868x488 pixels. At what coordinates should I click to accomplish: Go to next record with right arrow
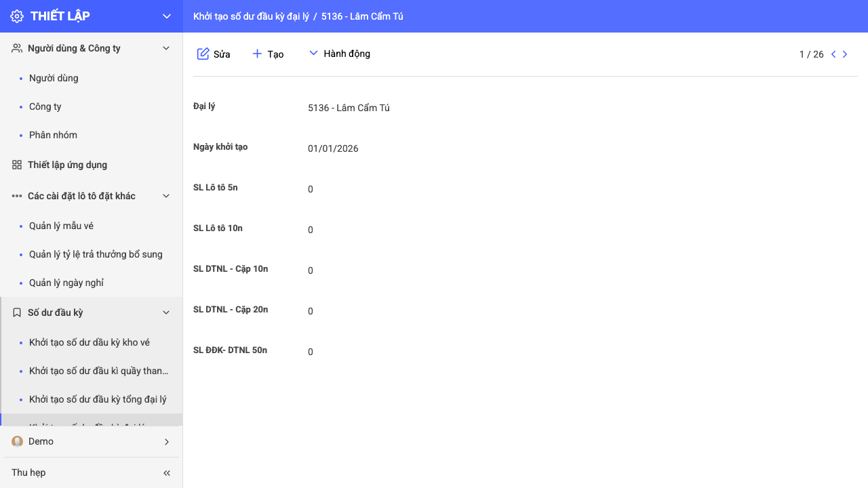tap(845, 54)
